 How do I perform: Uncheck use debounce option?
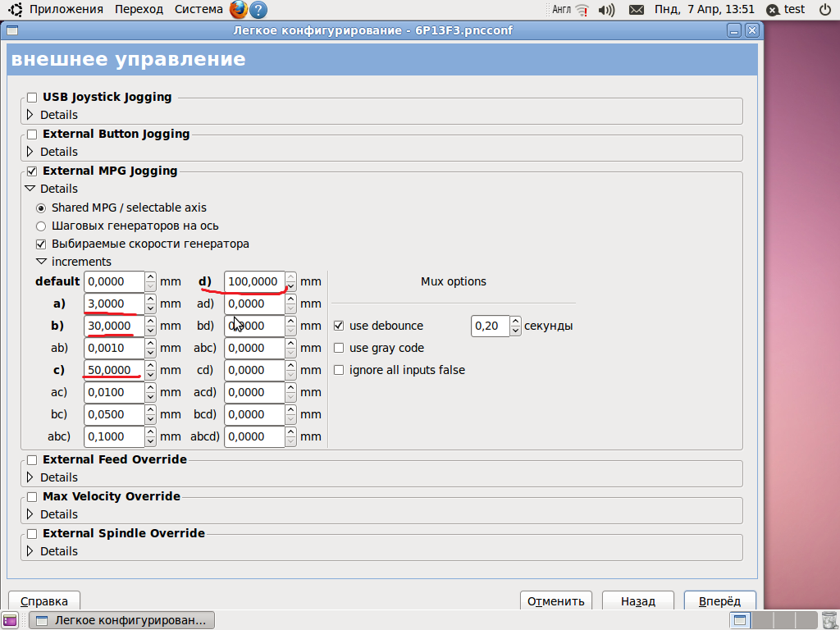click(339, 326)
